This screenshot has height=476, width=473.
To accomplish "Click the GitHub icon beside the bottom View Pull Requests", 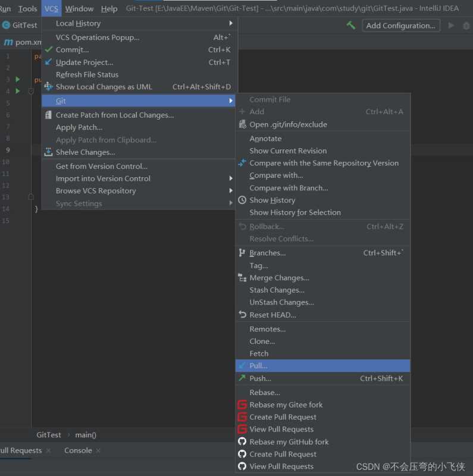I will point(242,466).
